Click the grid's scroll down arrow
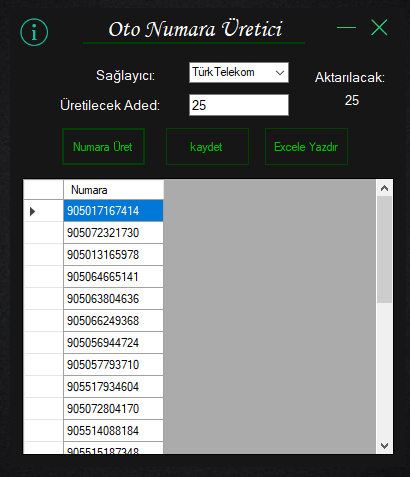410x477 pixels. (x=384, y=446)
